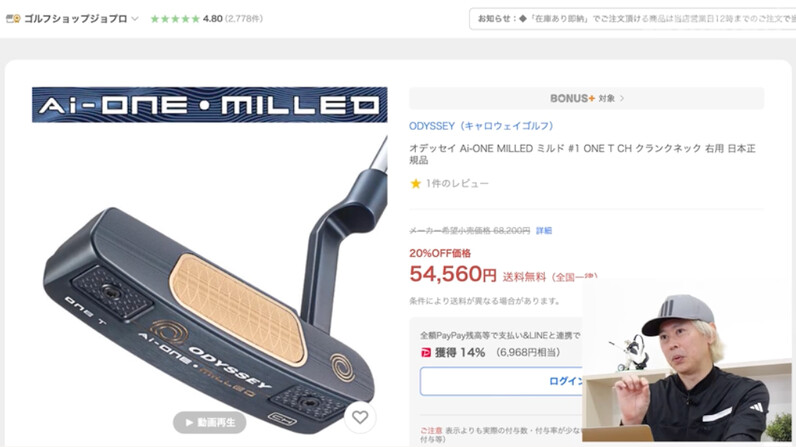Click the yellow review star icon

416,184
